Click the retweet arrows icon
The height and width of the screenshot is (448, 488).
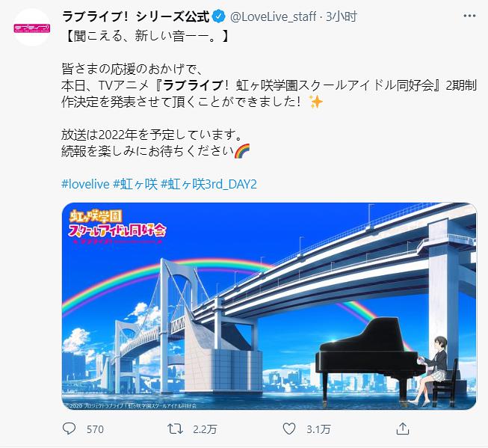click(175, 429)
